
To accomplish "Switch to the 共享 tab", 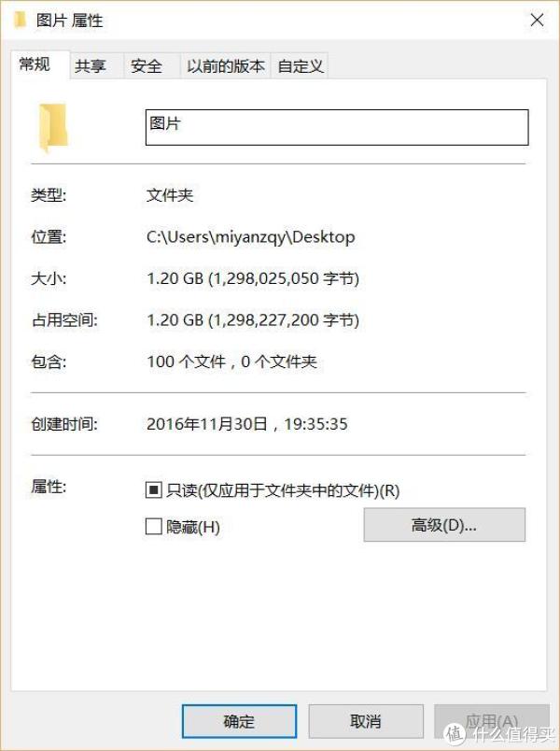I will 90,66.
